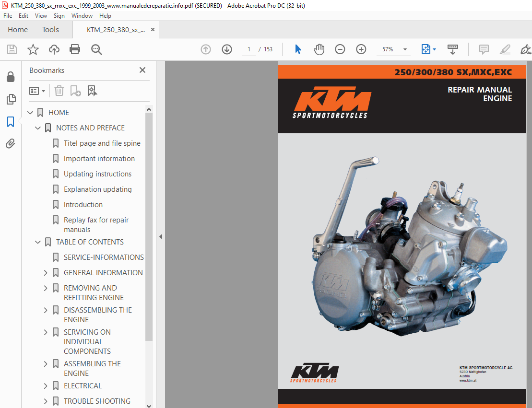532x408 pixels.
Task: Collapse NOTES AND PREFACE bookmark
Action: point(38,128)
